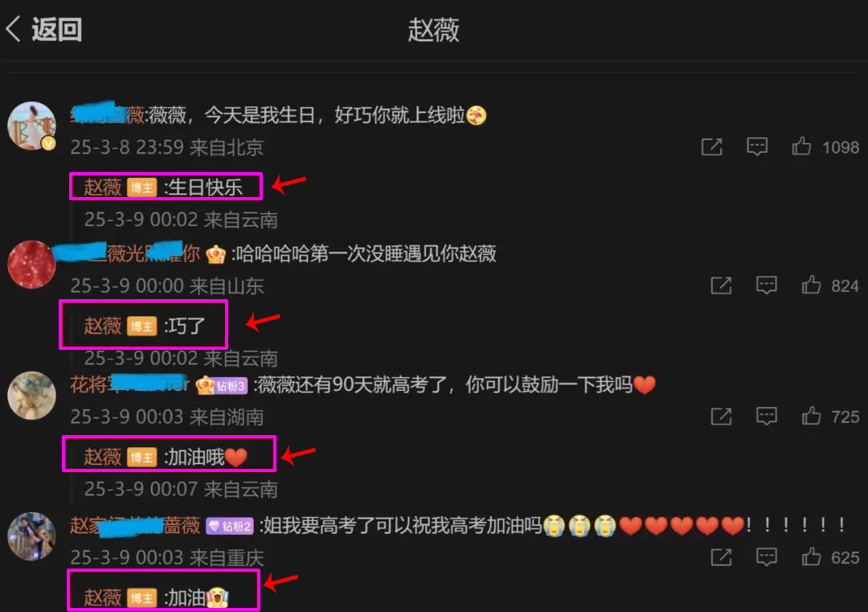Share the birthday comment from 北京
Viewport: 868px width, 612px height.
711,147
